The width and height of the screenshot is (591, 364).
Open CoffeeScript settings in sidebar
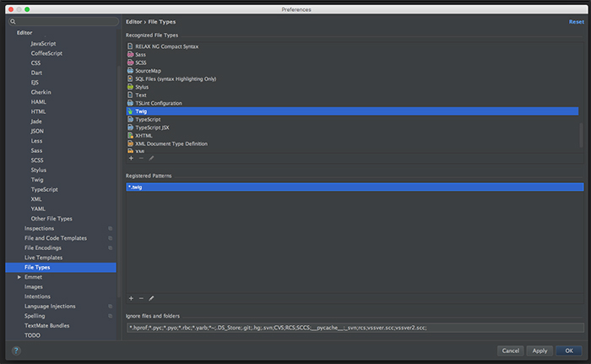click(x=46, y=53)
